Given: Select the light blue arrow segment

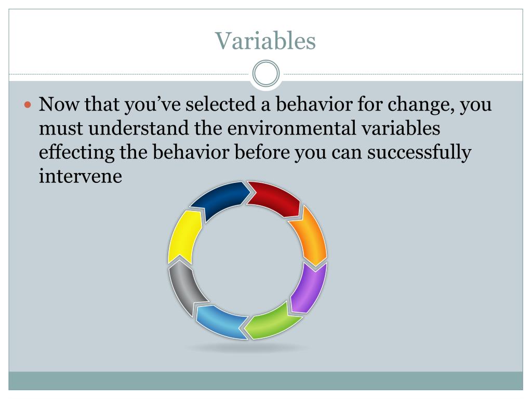Looking at the screenshot, I should [x=220, y=321].
